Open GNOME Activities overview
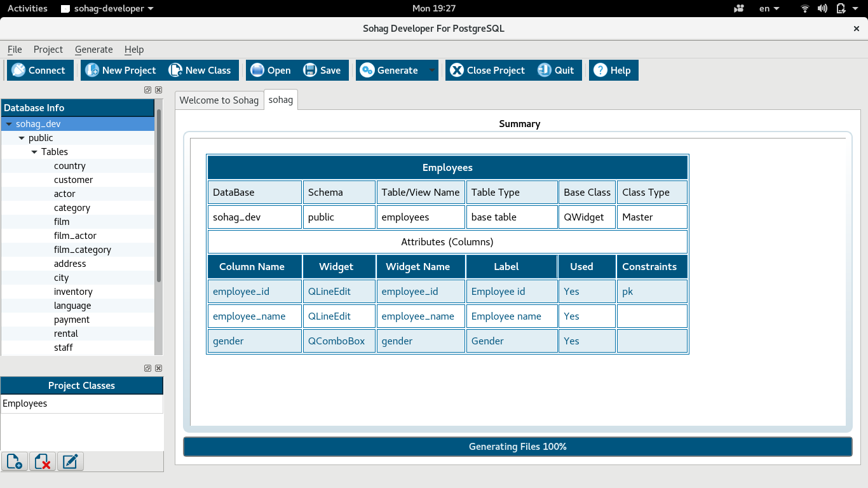 [27, 8]
